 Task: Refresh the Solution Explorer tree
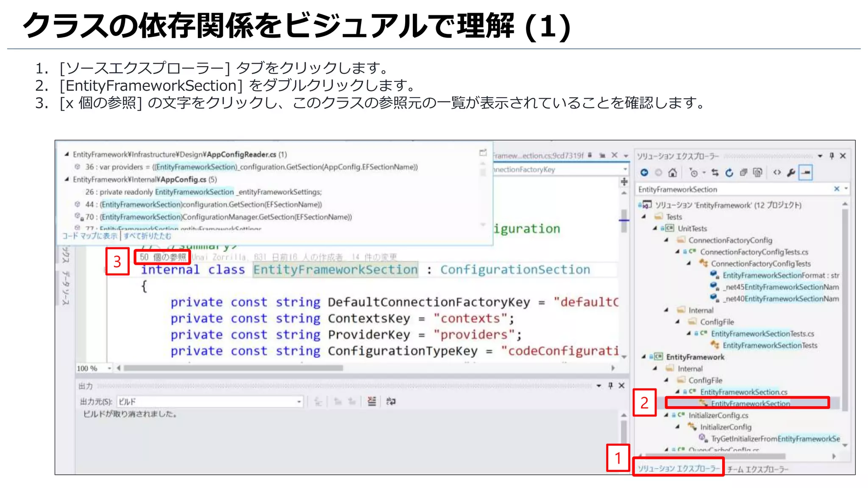pos(729,172)
